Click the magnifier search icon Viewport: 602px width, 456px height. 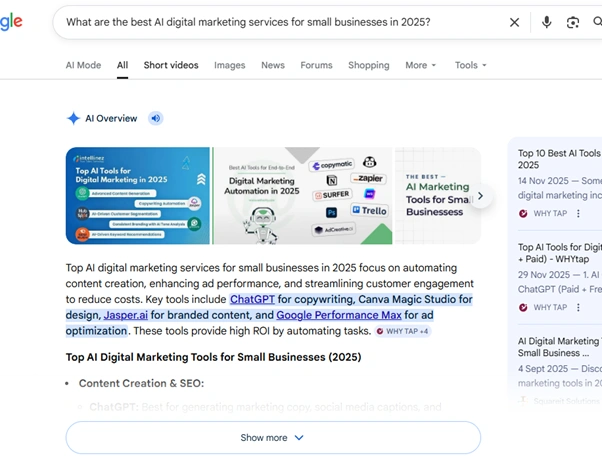[598, 22]
